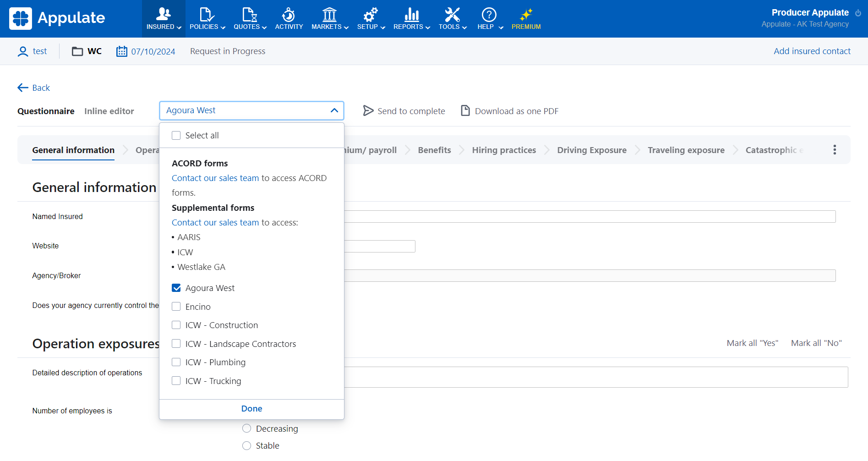The image size is (868, 461).
Task: Click the Help question mark icon
Action: 489,14
